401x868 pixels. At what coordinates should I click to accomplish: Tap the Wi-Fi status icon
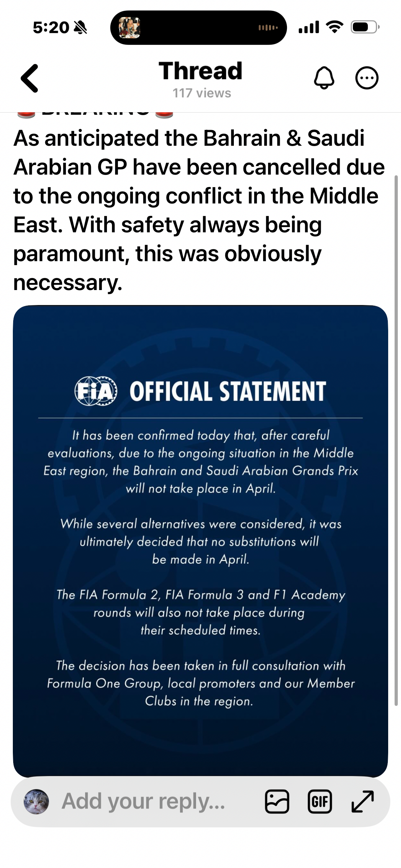point(334,27)
